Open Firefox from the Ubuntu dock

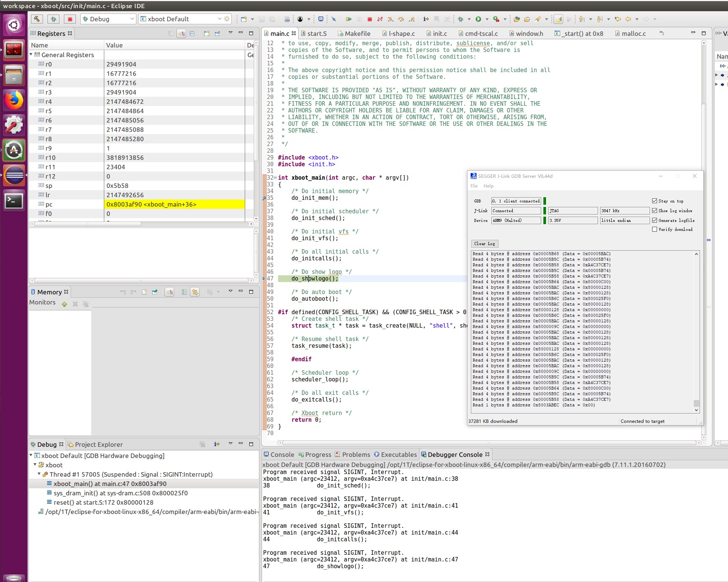click(x=14, y=100)
